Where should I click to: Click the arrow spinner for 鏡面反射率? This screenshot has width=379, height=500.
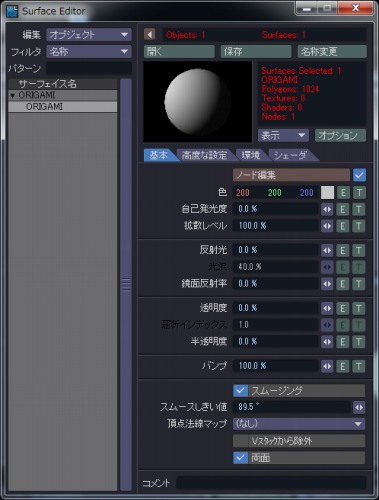click(x=327, y=284)
